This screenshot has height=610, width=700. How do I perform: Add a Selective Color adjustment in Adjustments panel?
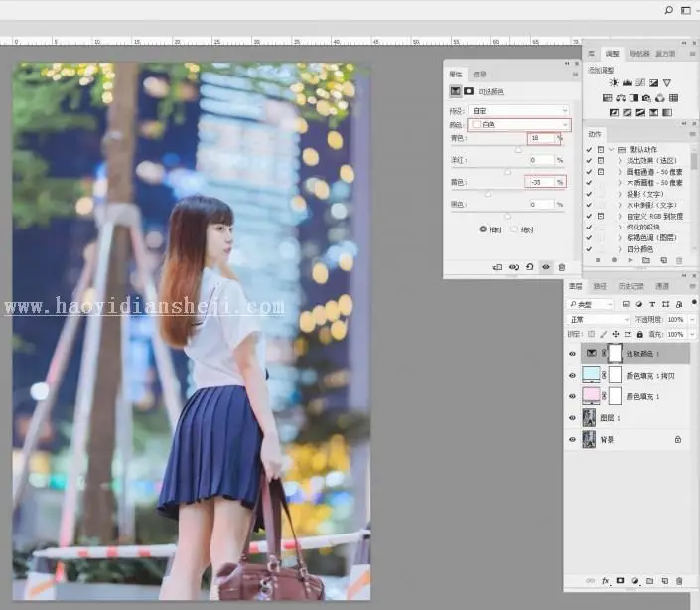[x=654, y=112]
